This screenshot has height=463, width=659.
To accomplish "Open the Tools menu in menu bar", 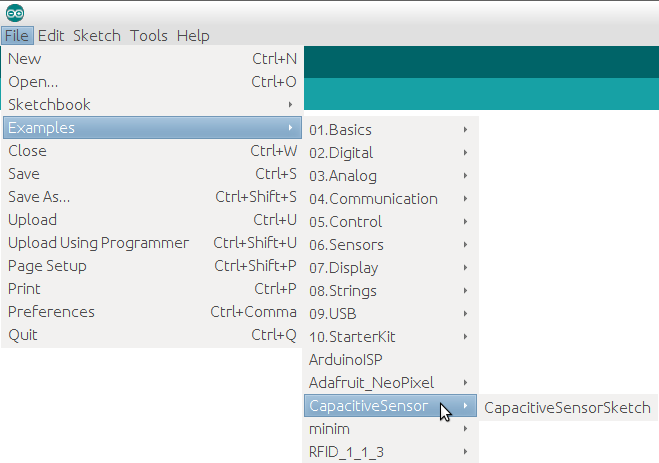I will click(149, 35).
